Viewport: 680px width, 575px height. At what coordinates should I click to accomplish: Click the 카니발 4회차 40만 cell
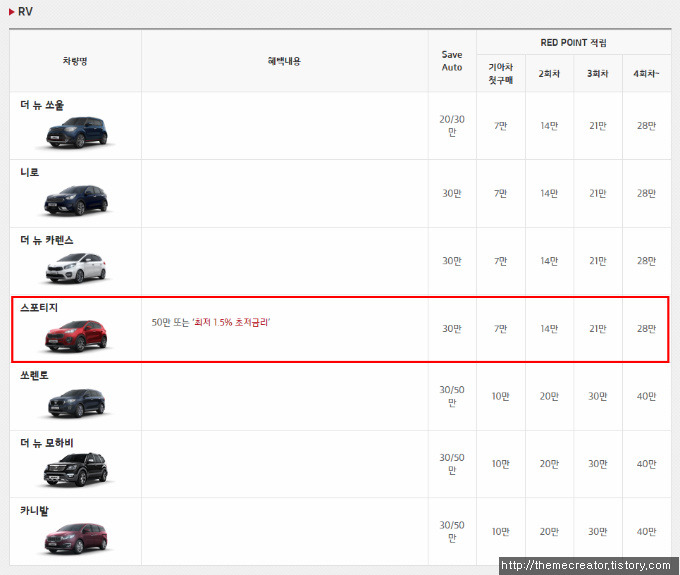pyautogui.click(x=646, y=532)
